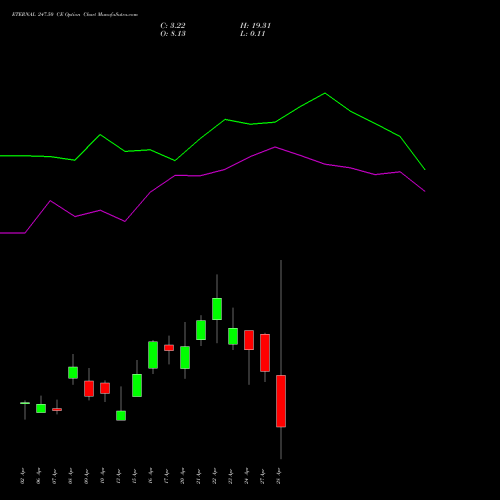The width and height of the screenshot is (500, 500).
Task: Click the 09 Apr date label
Action: (87, 476)
